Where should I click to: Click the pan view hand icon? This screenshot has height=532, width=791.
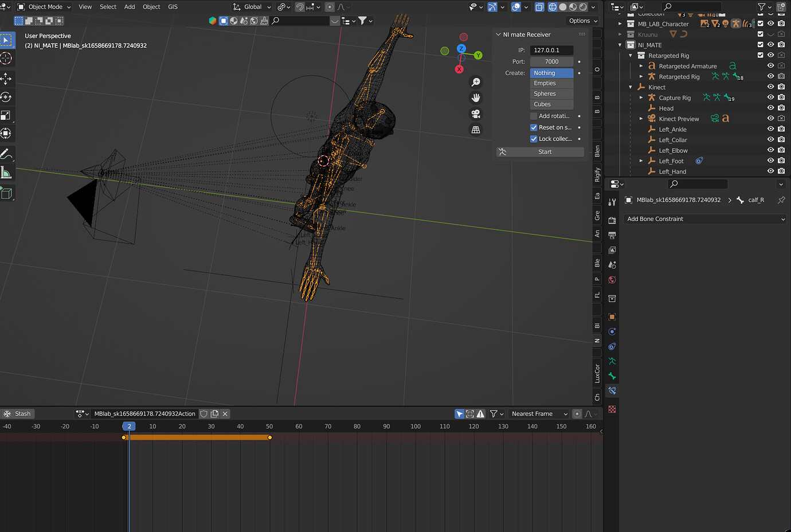(x=476, y=98)
